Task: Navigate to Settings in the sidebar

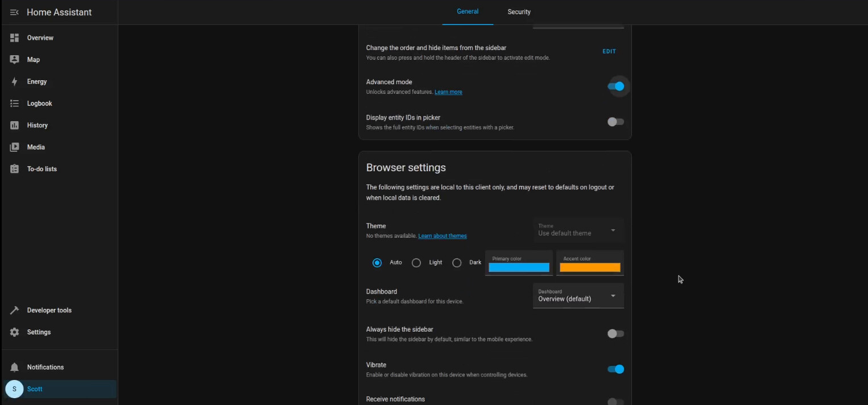Action: point(60,332)
